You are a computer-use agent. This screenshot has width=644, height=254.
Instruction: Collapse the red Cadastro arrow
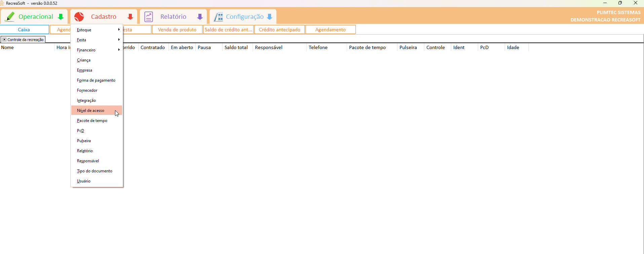[x=130, y=17]
